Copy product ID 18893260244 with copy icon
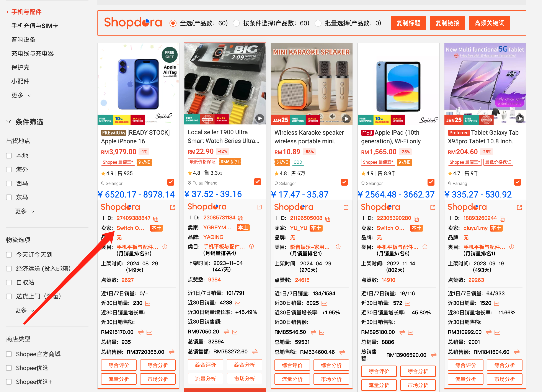The image size is (542, 392). point(502,219)
